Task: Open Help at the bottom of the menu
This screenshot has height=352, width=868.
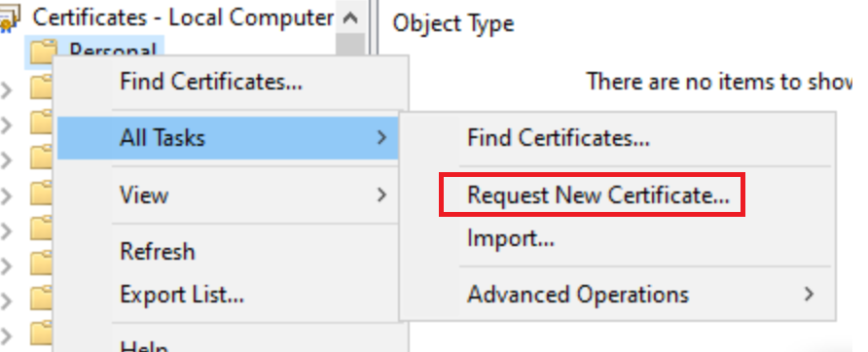Action: point(144,346)
